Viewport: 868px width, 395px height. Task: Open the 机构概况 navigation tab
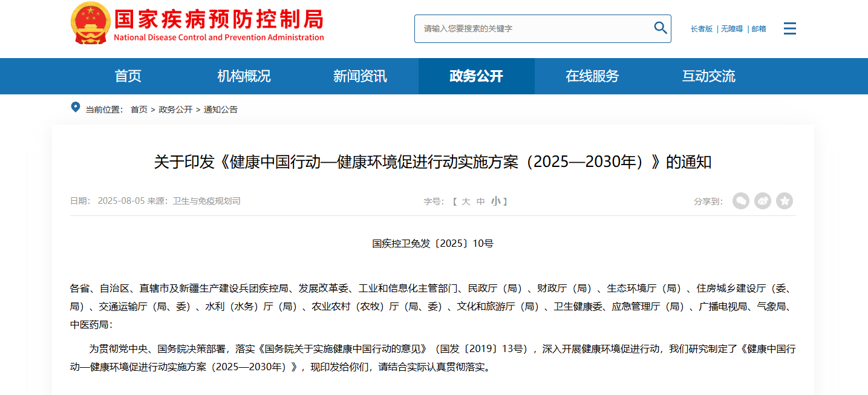click(x=244, y=76)
